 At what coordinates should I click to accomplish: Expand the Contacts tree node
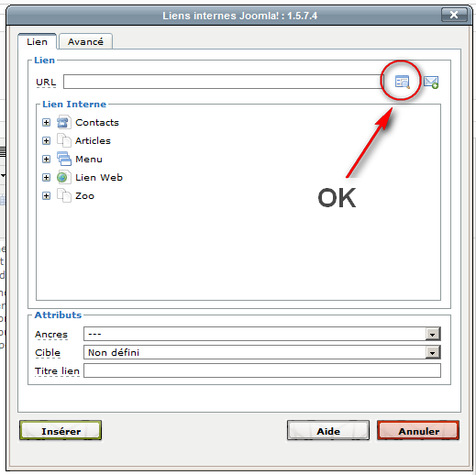pyautogui.click(x=46, y=123)
